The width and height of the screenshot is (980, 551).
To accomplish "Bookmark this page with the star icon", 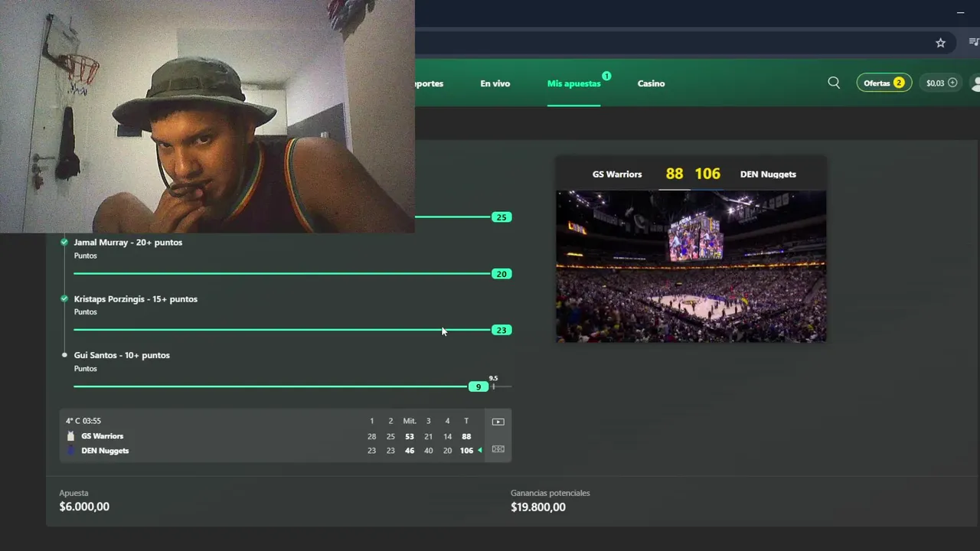I will coord(940,43).
